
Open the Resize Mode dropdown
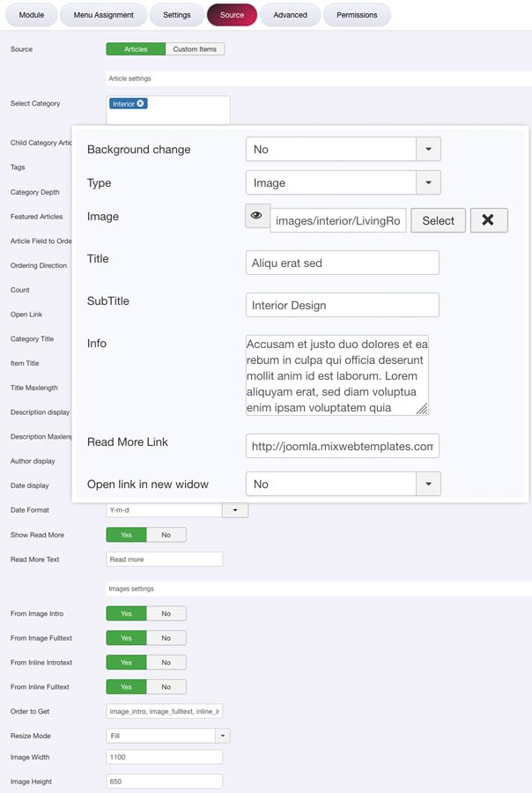click(223, 736)
